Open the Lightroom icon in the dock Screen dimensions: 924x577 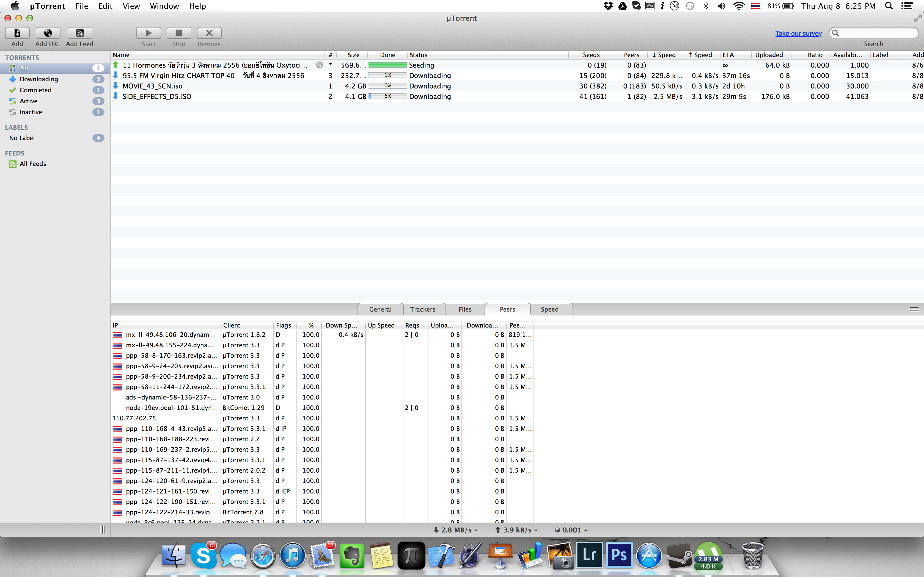589,555
